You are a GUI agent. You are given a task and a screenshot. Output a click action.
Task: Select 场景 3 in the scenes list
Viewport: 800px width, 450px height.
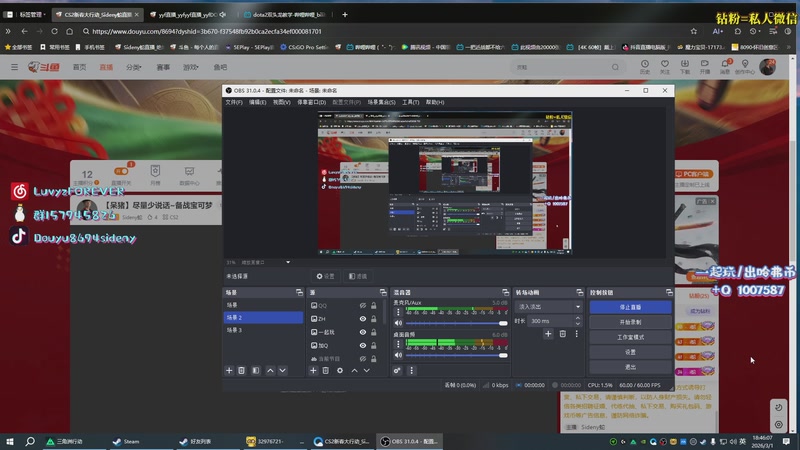pyautogui.click(x=263, y=330)
